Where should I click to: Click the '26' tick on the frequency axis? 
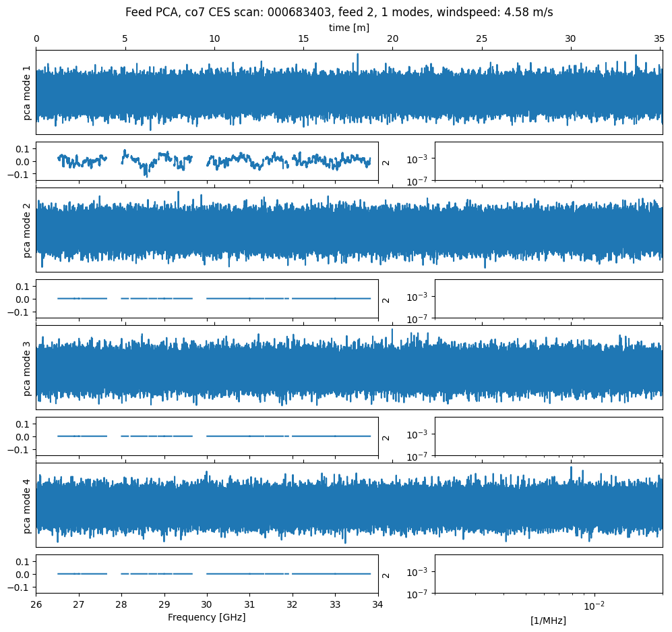pos(36,604)
